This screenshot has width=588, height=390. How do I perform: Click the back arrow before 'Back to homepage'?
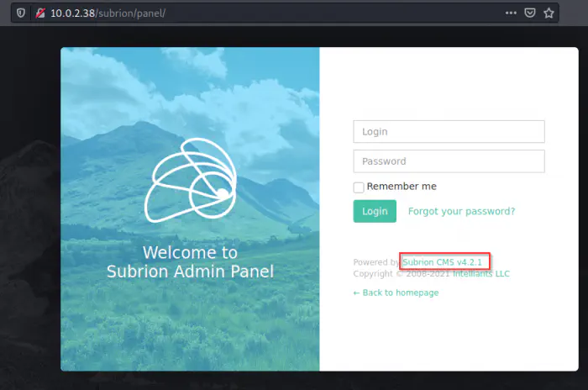pos(357,292)
